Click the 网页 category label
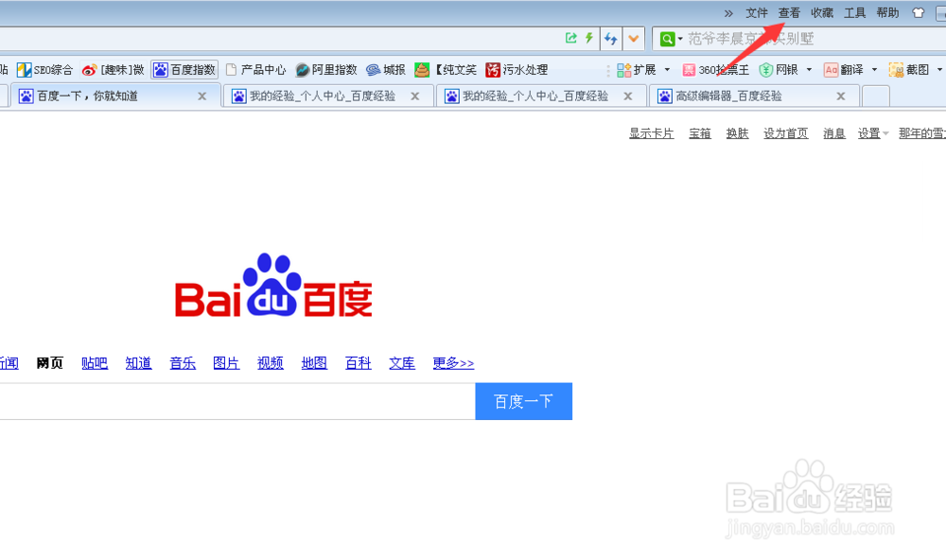 click(49, 363)
